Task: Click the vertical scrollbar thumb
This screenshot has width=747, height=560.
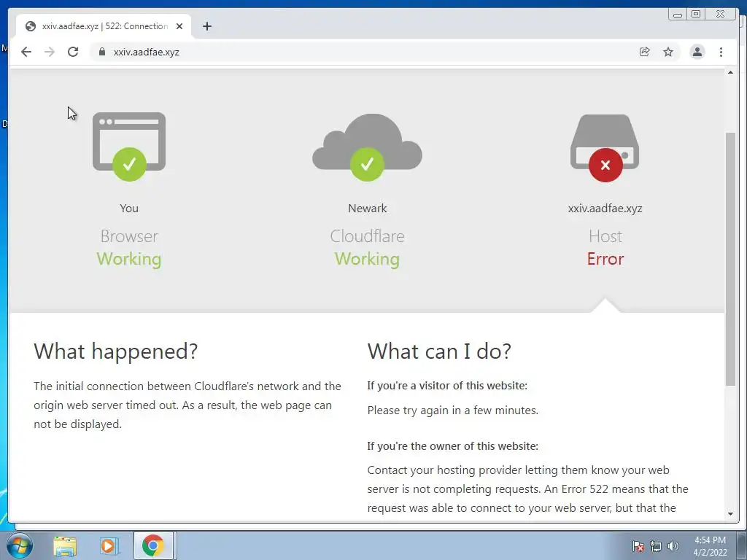Action: pos(730,259)
